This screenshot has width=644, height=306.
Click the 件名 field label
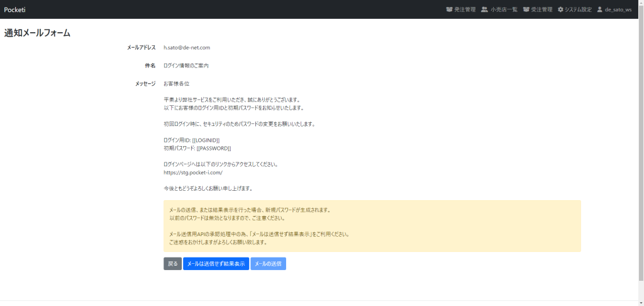click(150, 66)
